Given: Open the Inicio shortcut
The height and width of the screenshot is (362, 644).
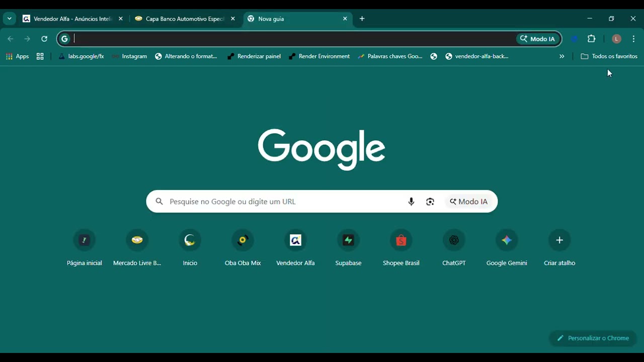Looking at the screenshot, I should [x=190, y=247].
